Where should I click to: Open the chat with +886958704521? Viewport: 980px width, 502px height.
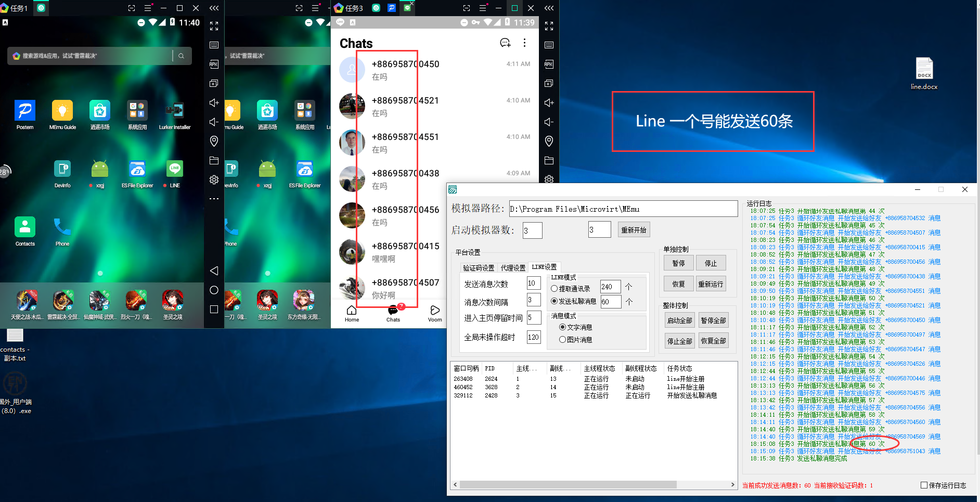(435, 107)
